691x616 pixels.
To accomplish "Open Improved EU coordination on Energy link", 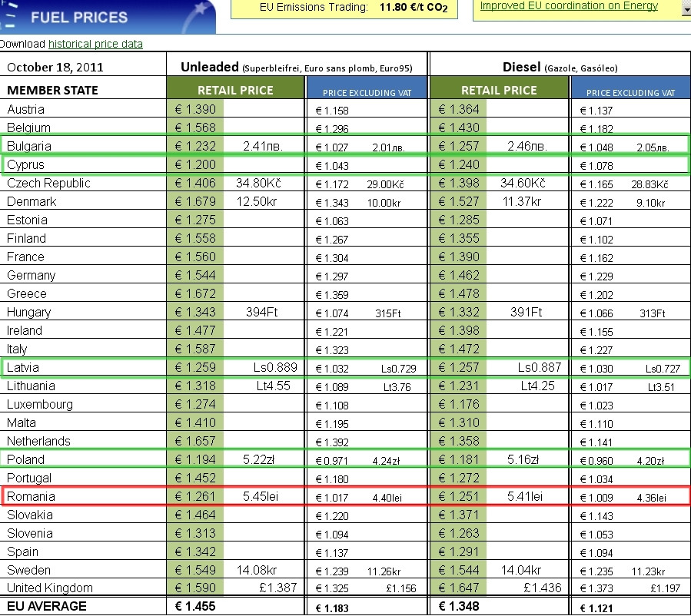I will click(x=569, y=6).
